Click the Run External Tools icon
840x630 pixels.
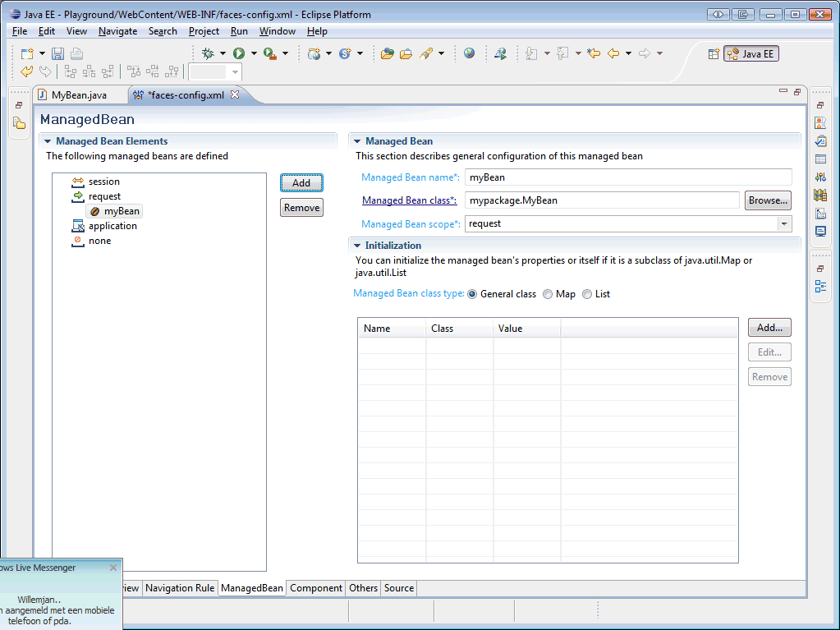pyautogui.click(x=270, y=53)
